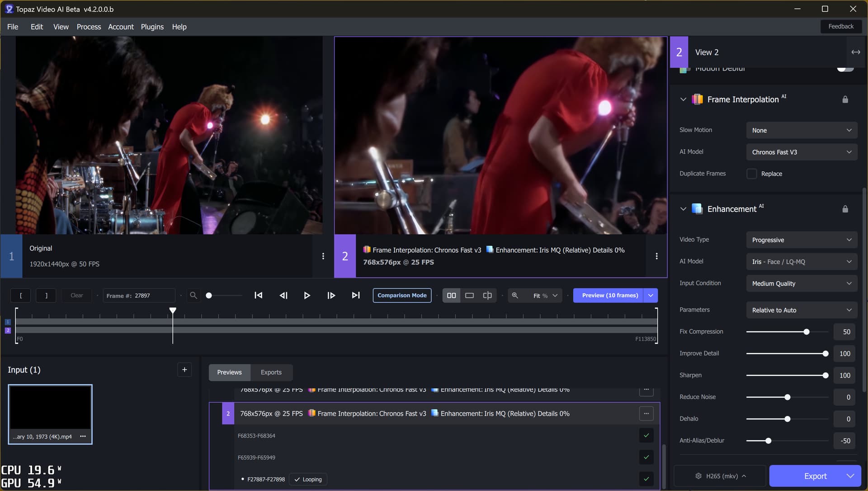Click the timeline zoom magnifier icon
The width and height of the screenshot is (868, 491).
click(193, 295)
